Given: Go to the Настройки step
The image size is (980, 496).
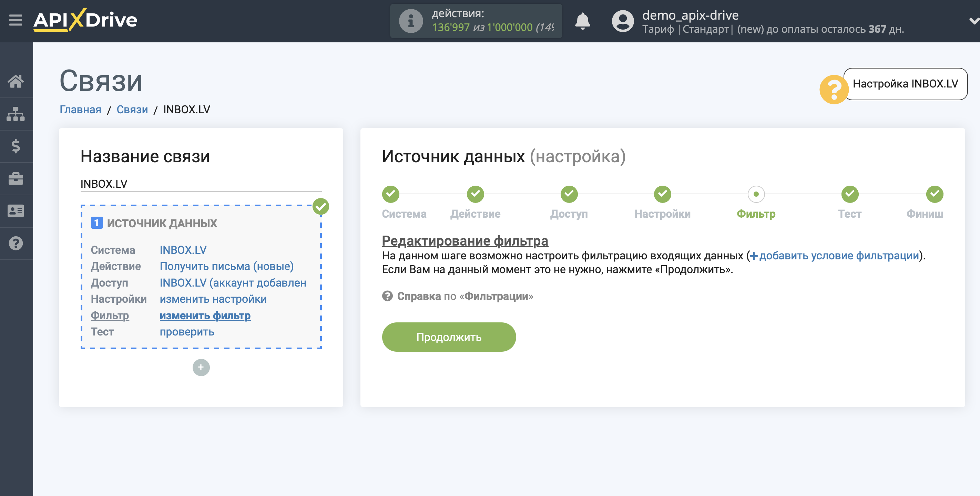Looking at the screenshot, I should point(662,214).
